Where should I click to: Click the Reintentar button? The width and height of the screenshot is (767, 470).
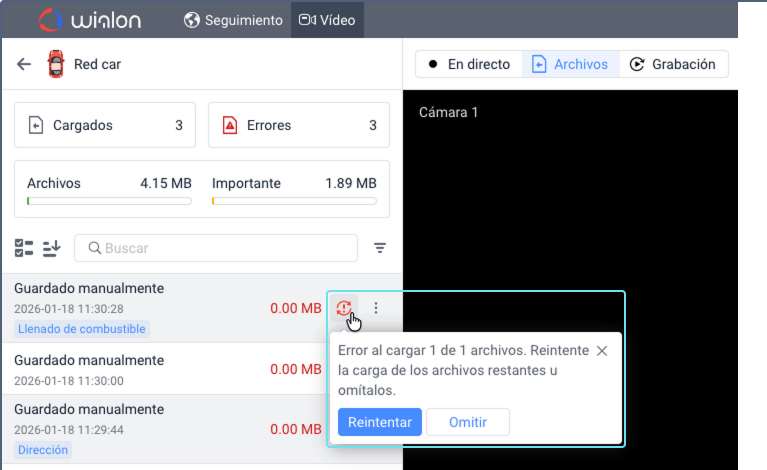(380, 422)
